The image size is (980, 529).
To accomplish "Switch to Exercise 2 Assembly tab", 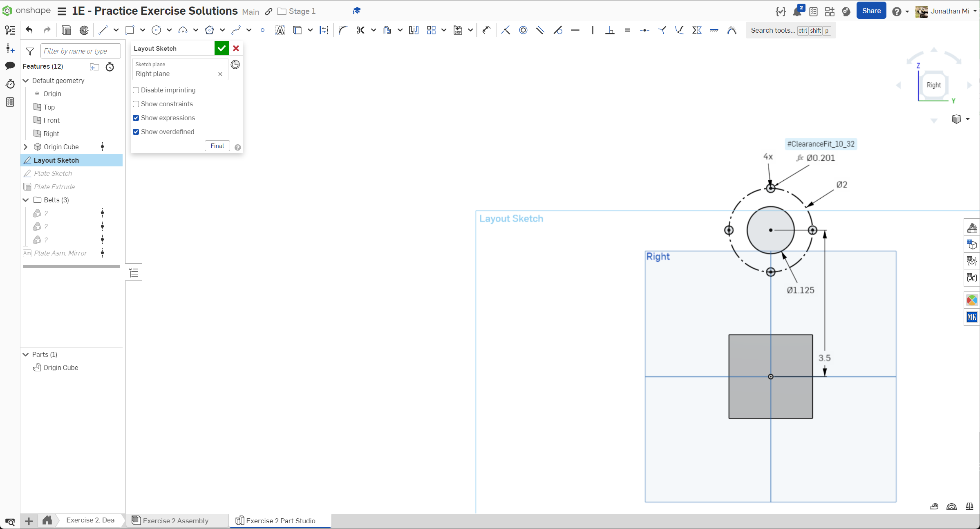I will 175,520.
